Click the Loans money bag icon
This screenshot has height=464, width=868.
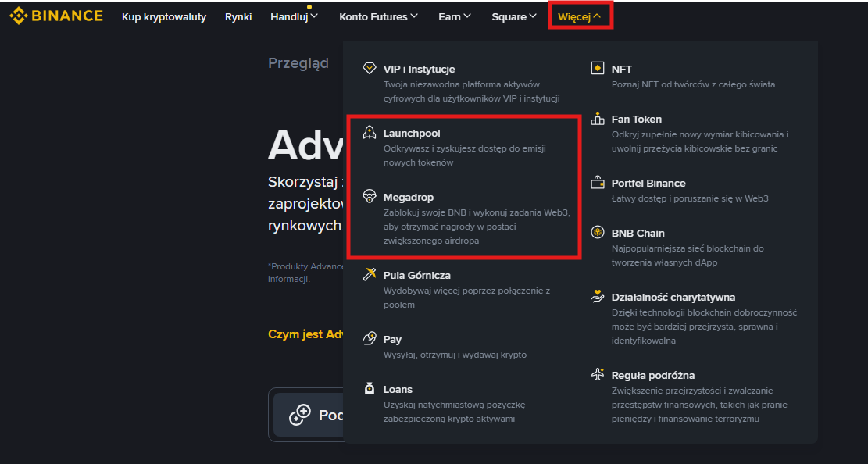(370, 389)
